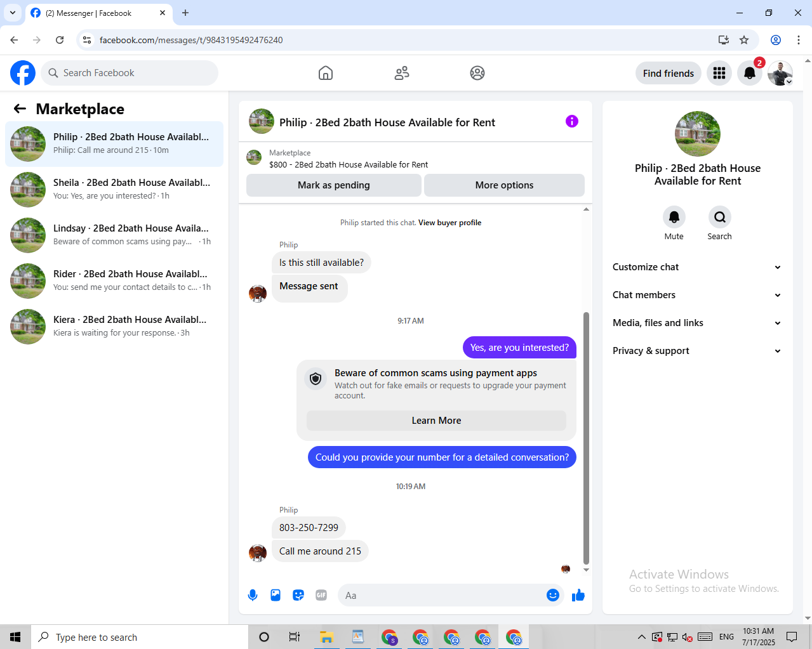Image resolution: width=812 pixels, height=649 pixels.
Task: Click 'Call me around 215' message
Action: click(x=320, y=551)
